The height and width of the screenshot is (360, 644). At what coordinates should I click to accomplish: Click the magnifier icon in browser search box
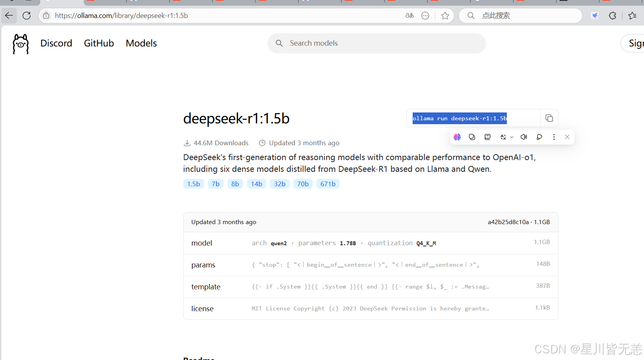point(471,16)
